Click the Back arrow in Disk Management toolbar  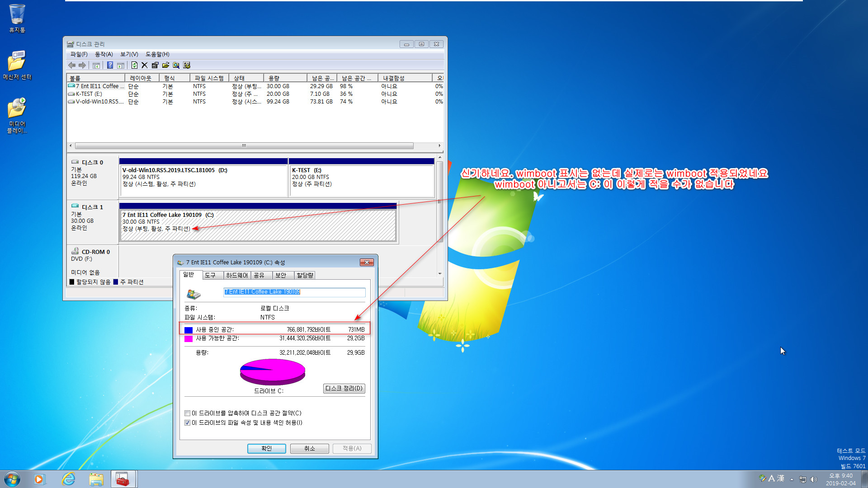pyautogui.click(x=72, y=65)
